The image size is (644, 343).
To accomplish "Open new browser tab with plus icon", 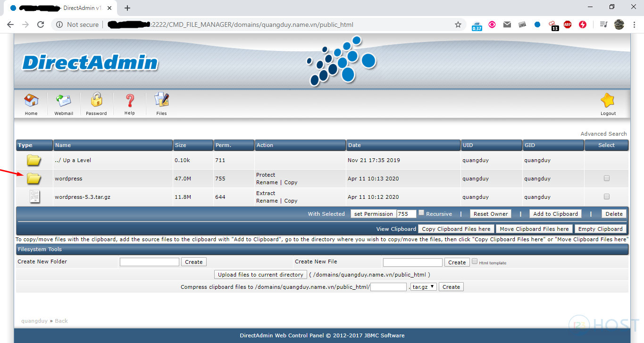I will pos(127,8).
